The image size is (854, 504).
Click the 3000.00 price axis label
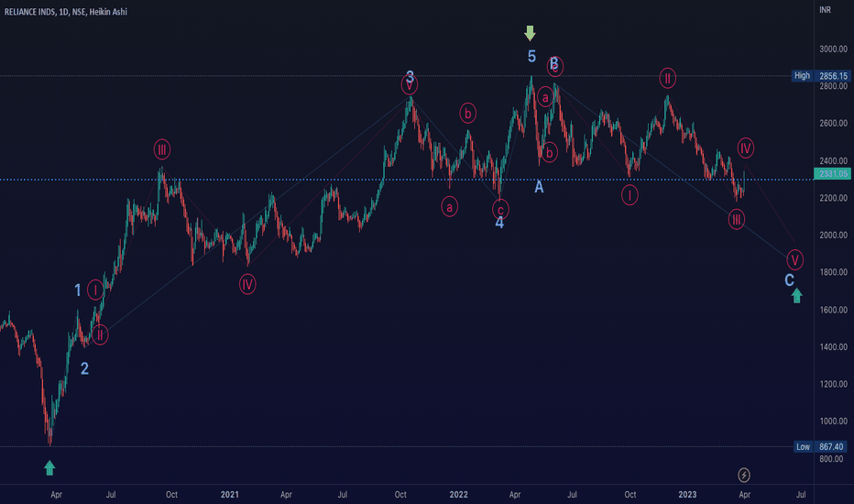pos(833,49)
